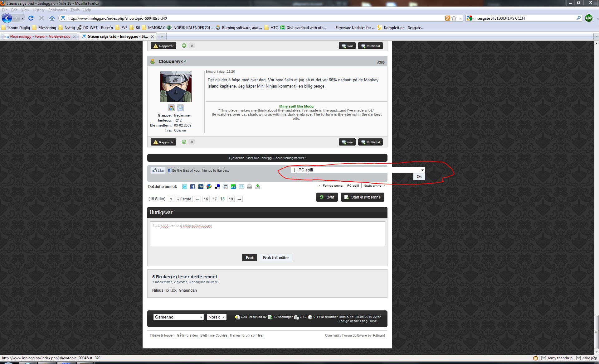Share topic via Google Buzz icon
The height and width of the screenshot is (364, 599).
coord(209,187)
